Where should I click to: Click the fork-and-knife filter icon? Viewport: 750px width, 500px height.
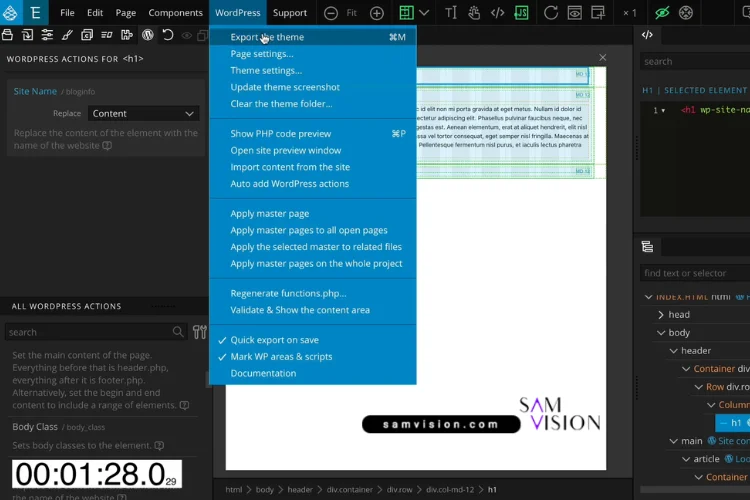(199, 332)
